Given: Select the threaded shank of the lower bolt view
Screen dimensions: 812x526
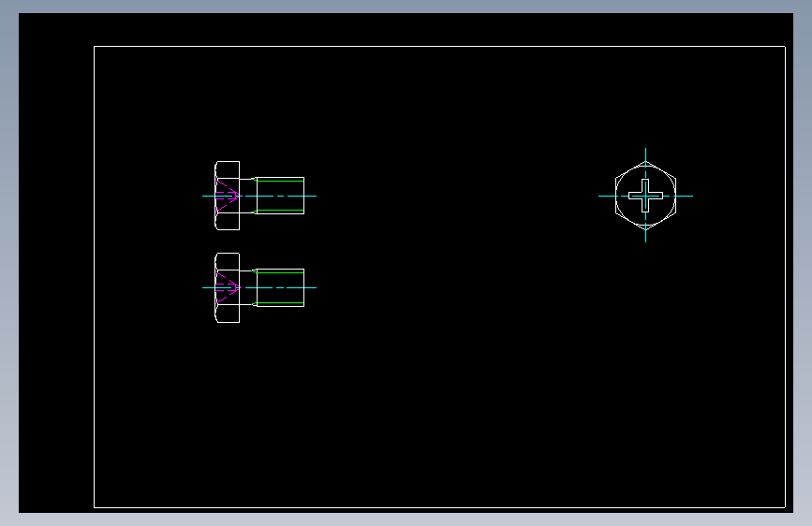Looking at the screenshot, I should pyautogui.click(x=280, y=288).
